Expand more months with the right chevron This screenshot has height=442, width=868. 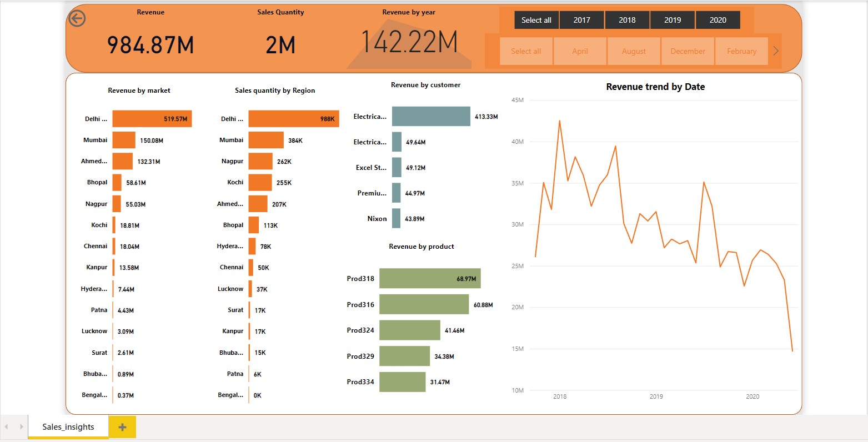pyautogui.click(x=775, y=51)
